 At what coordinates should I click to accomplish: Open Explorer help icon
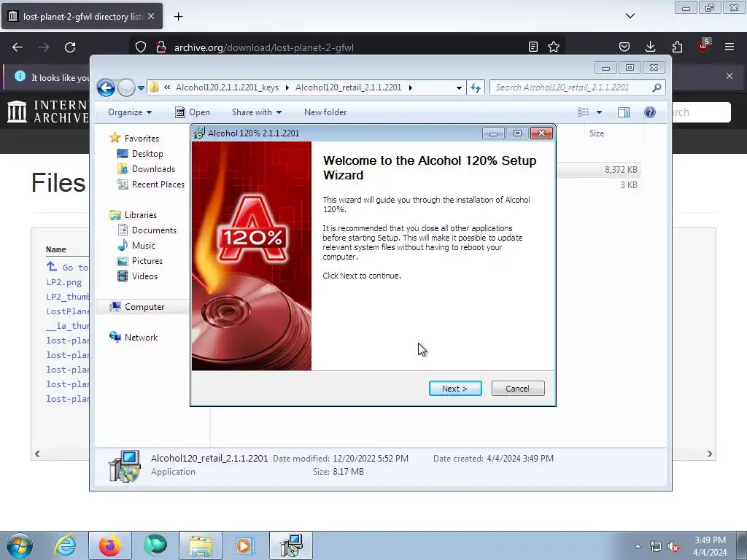click(650, 112)
